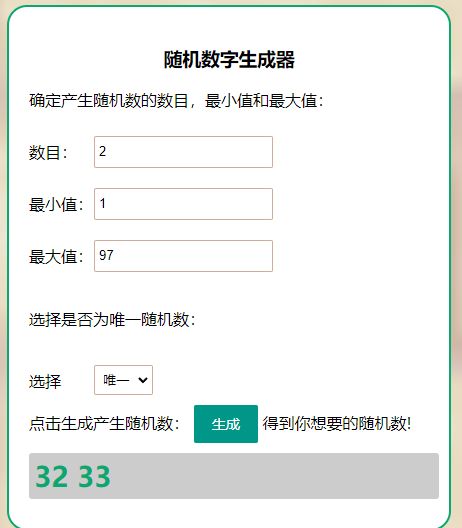Click the 确定产生随机数的数目 instruction text
This screenshot has height=528, width=462.
coord(108,101)
